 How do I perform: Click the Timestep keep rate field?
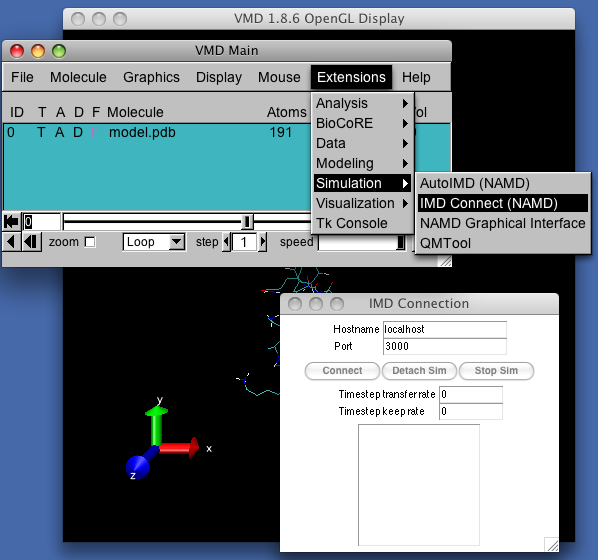[x=471, y=412]
